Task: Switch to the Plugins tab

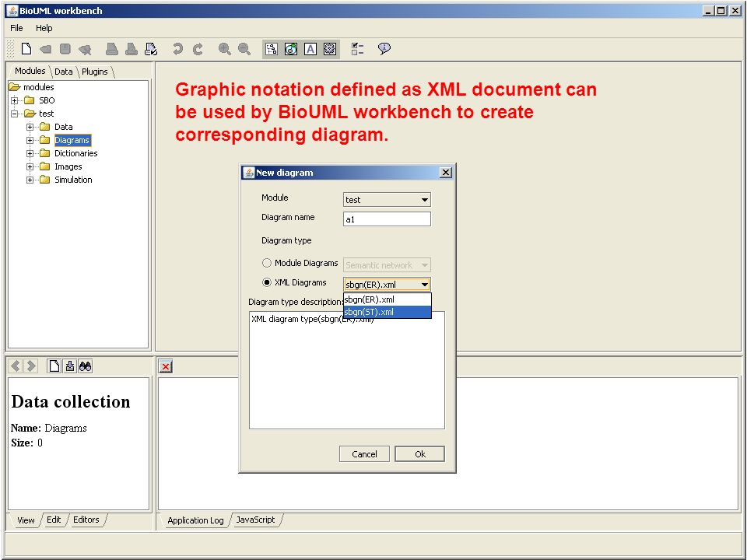Action: point(95,72)
